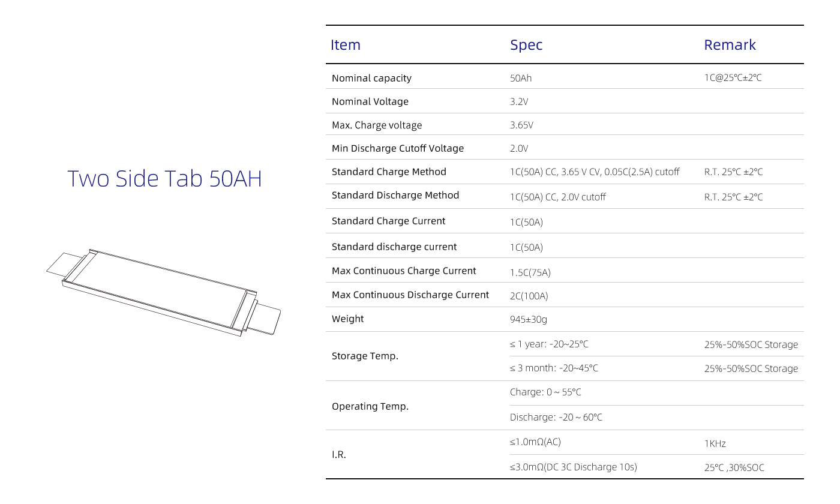
Task: Click the "Nominal Voltage" row label
Action: point(370,101)
